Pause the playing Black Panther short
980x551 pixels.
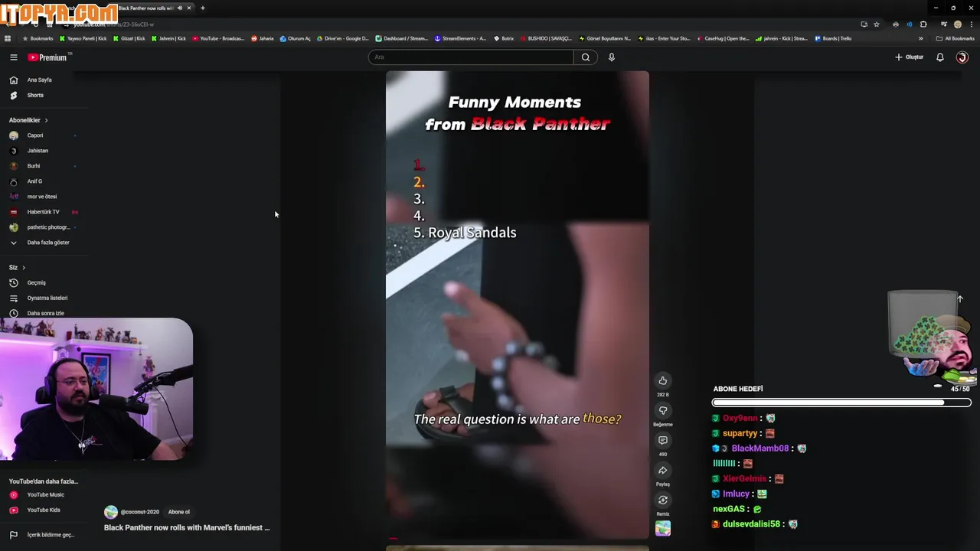[518, 305]
